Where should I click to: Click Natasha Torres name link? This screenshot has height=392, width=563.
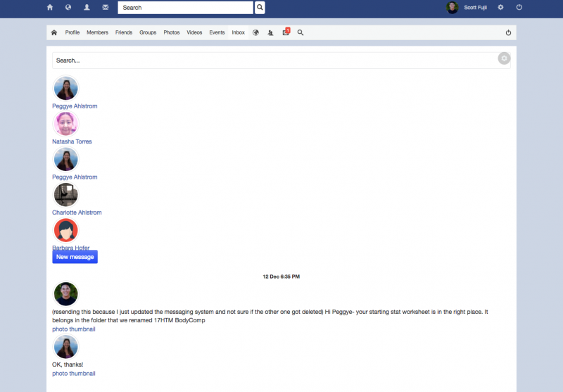pos(72,141)
